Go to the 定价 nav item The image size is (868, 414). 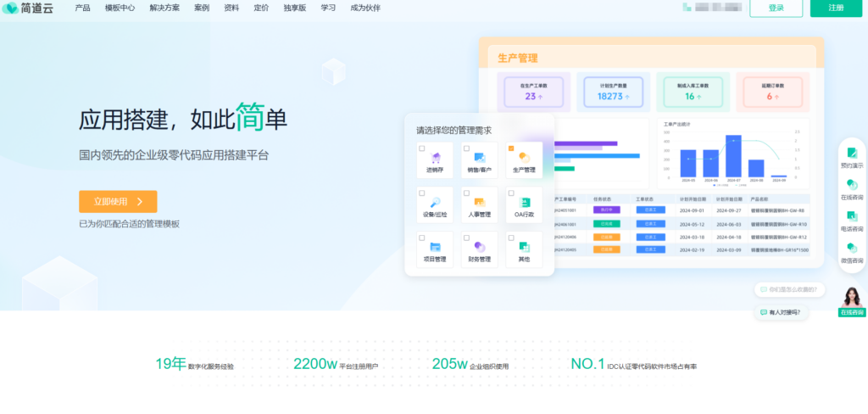tap(261, 8)
